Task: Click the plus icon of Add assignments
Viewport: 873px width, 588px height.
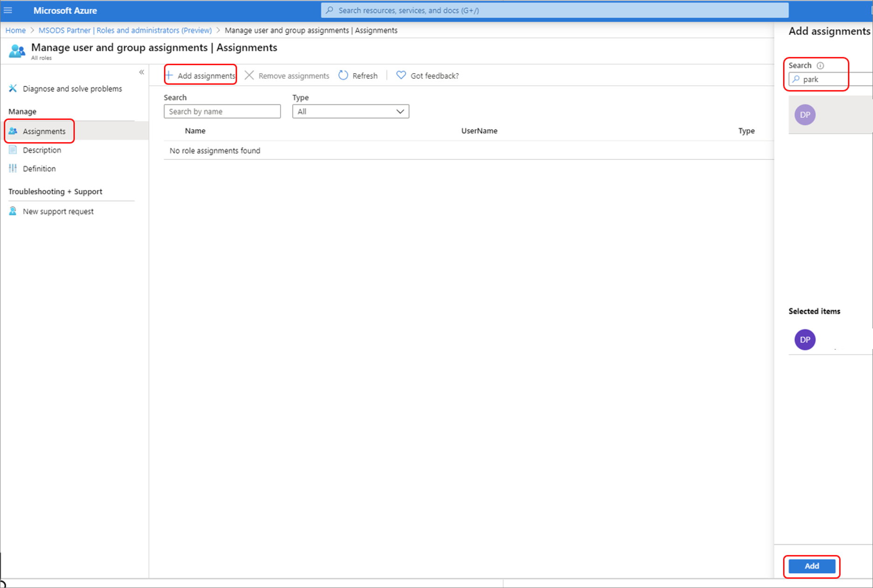Action: (x=169, y=75)
